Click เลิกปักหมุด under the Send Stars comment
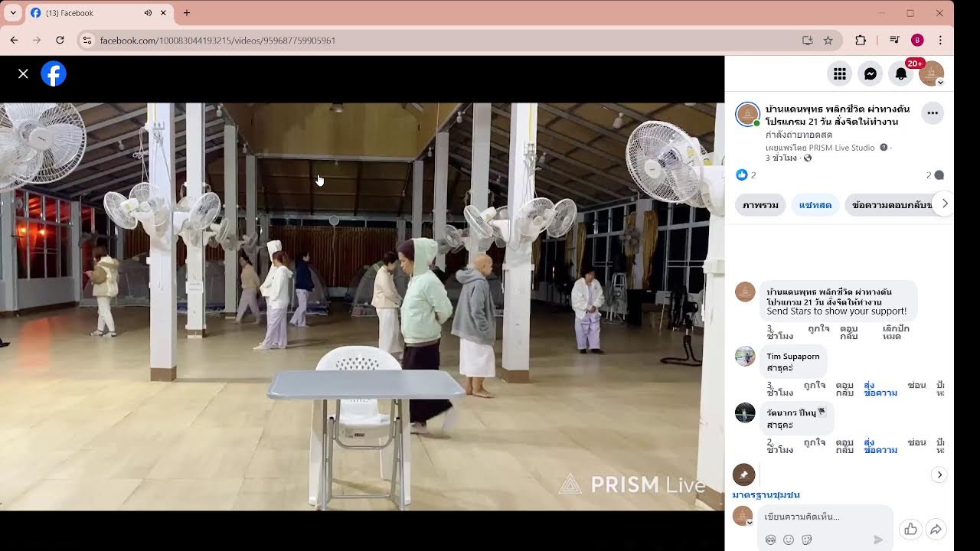The width and height of the screenshot is (980, 551). (896, 332)
